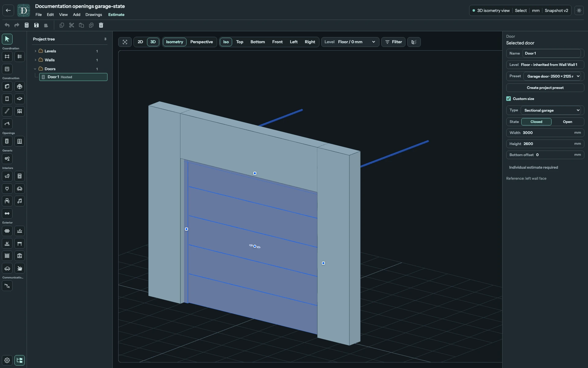
Task: Click the cut scissors icon
Action: pos(72,25)
